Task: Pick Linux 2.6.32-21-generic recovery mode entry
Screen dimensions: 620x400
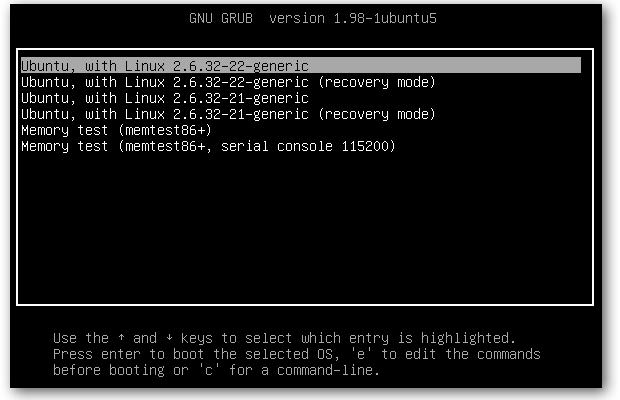Action: point(228,114)
